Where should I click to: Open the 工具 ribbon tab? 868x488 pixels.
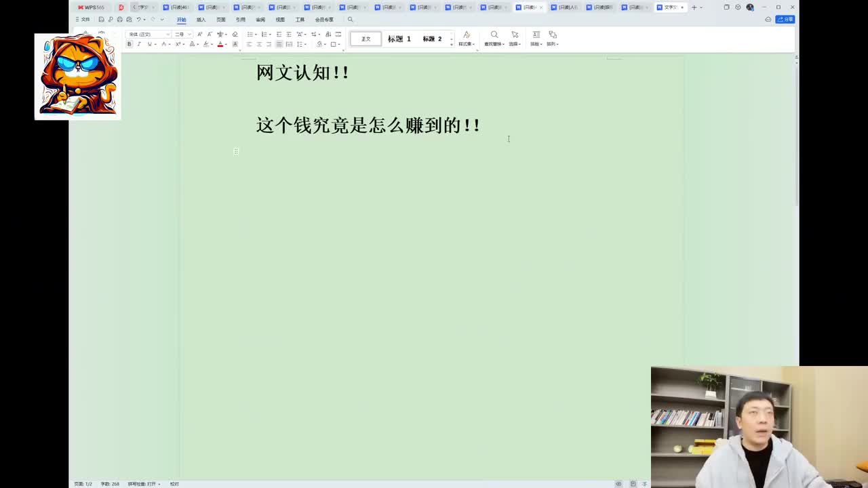300,20
